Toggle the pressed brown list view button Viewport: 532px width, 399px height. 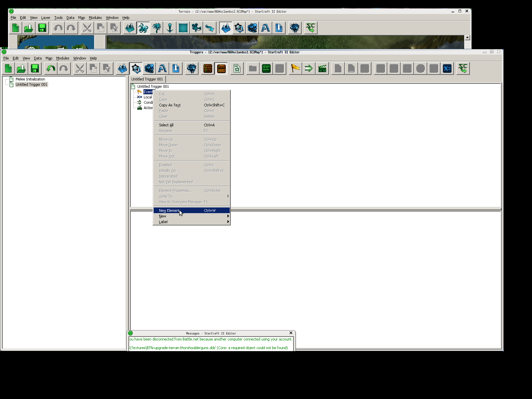221,68
